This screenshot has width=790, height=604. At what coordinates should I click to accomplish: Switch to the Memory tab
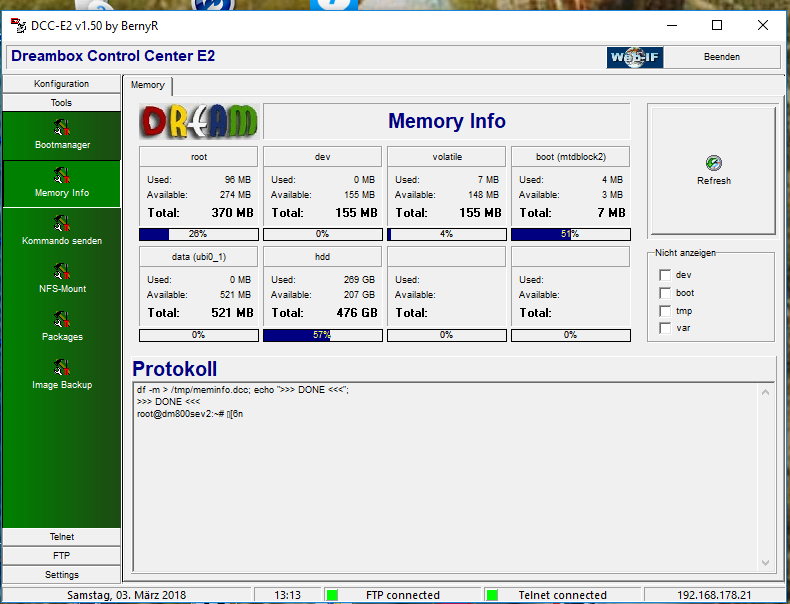pos(148,85)
